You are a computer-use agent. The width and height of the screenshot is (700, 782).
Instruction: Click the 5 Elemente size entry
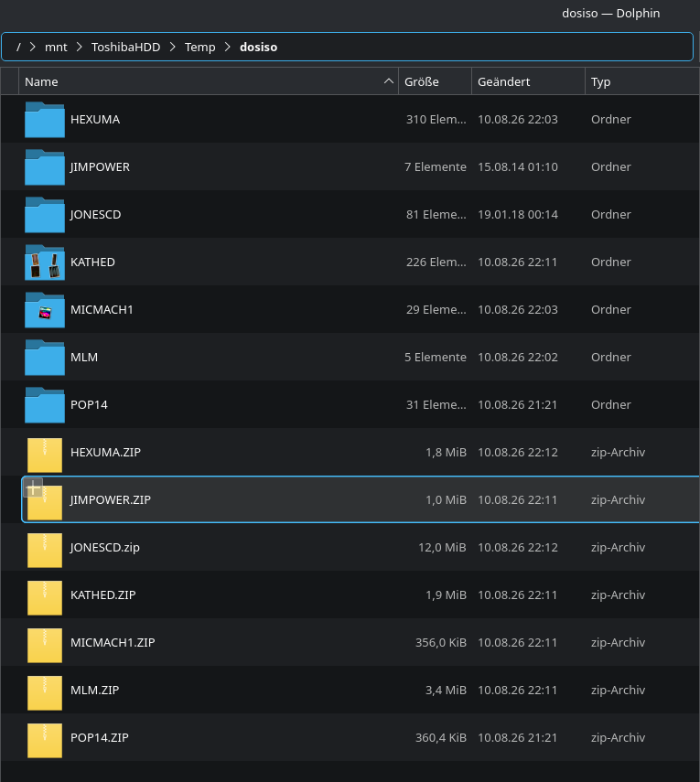click(x=436, y=358)
